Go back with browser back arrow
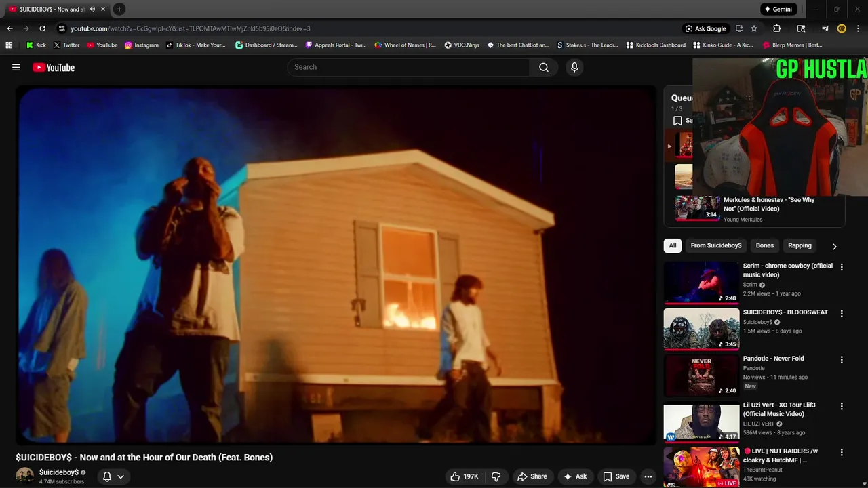This screenshot has height=488, width=868. point(9,28)
